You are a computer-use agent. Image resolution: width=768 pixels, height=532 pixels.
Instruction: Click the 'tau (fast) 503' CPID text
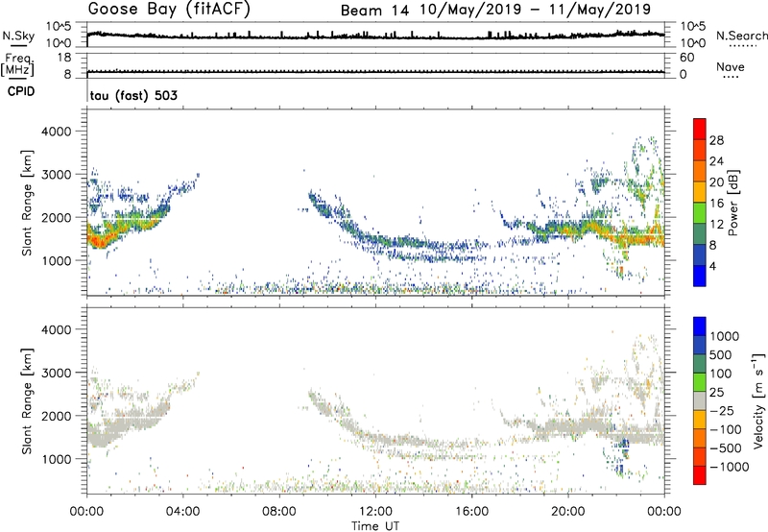point(133,95)
